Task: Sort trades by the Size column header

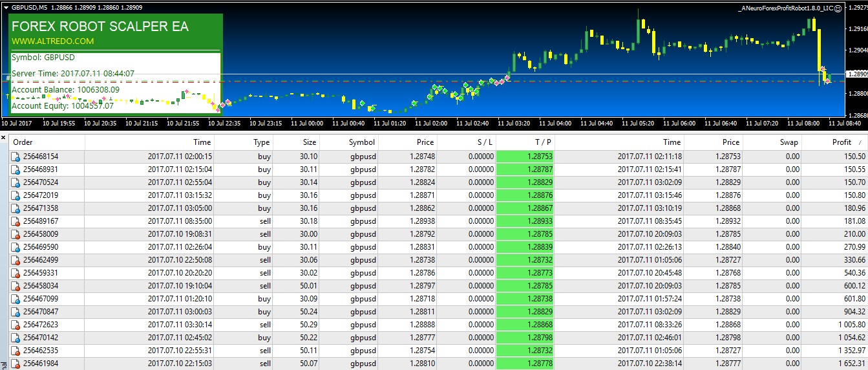Action: (296, 142)
